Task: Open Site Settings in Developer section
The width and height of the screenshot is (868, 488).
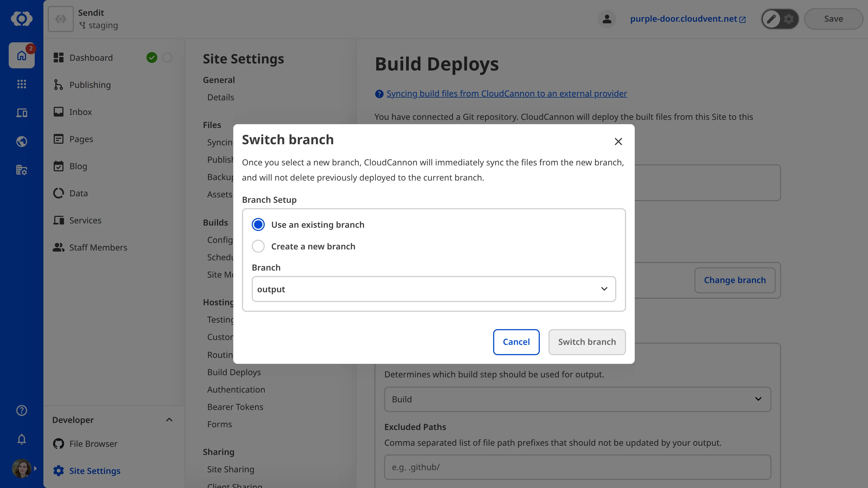Action: (95, 471)
